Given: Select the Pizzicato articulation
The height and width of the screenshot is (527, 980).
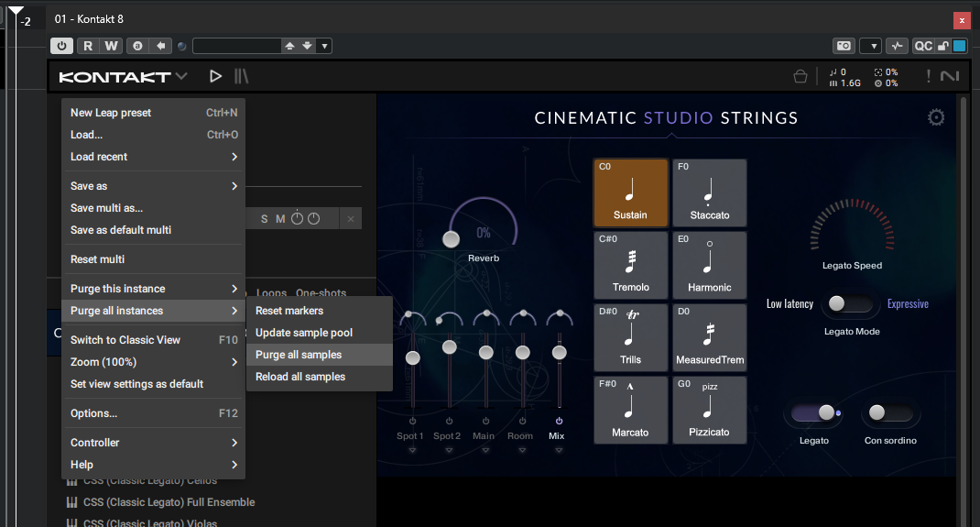Looking at the screenshot, I should (710, 410).
